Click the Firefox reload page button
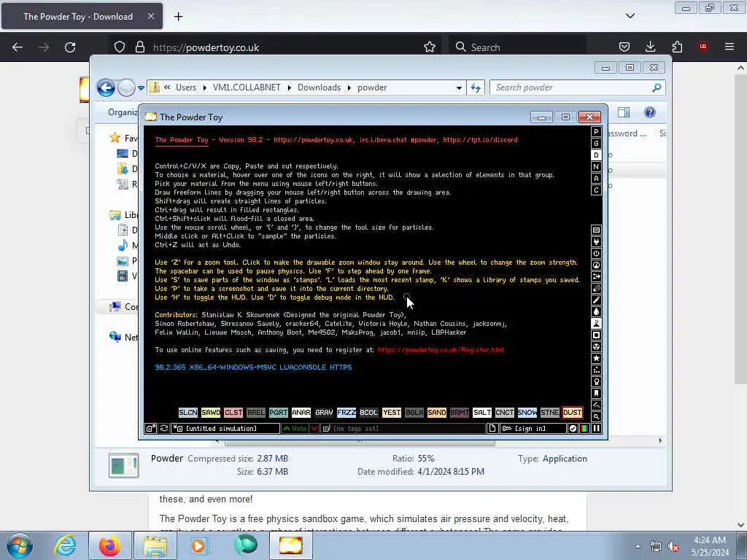The width and height of the screenshot is (747, 560). tap(70, 47)
